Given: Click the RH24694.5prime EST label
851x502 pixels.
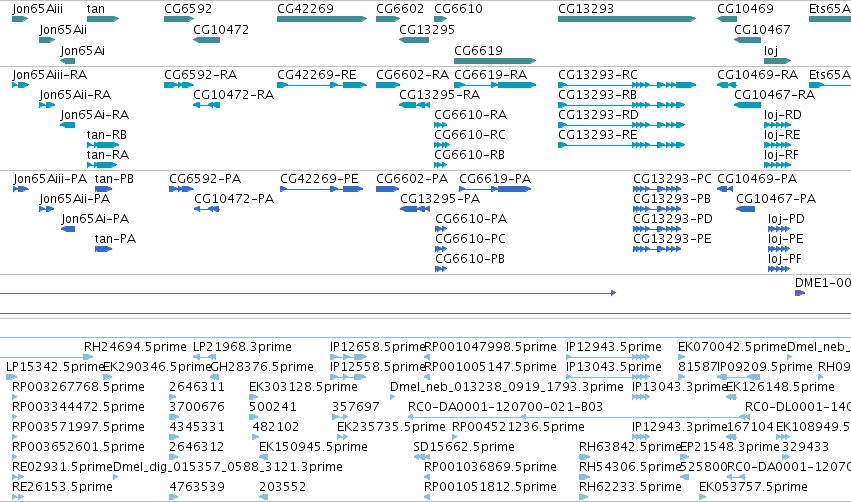Looking at the screenshot, I should (135, 347).
